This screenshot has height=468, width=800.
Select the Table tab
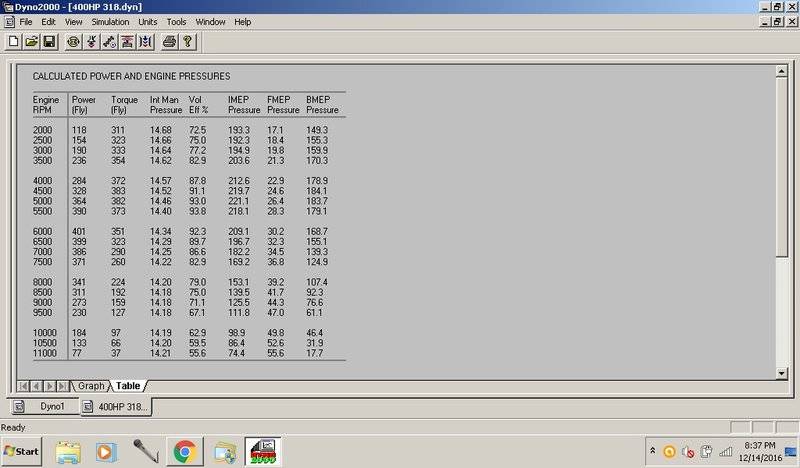128,386
